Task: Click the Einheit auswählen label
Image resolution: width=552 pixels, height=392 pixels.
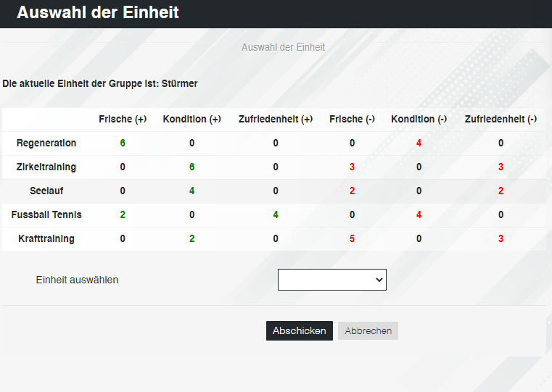Action: pyautogui.click(x=77, y=280)
